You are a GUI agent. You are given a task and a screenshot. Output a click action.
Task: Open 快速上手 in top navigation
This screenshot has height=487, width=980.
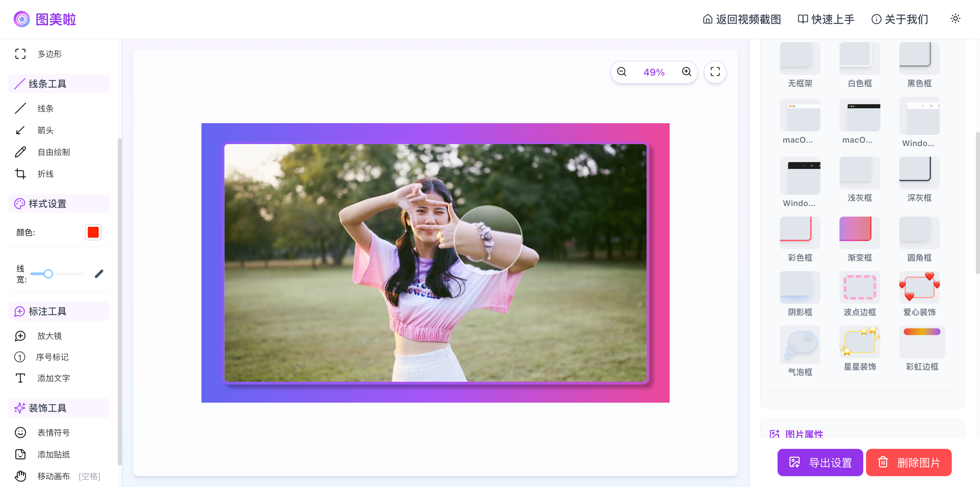[826, 19]
